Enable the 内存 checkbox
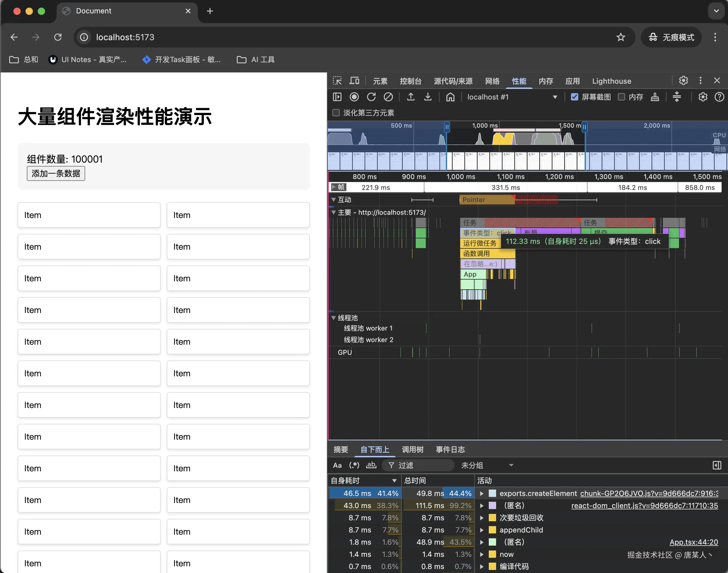The image size is (728, 573). [621, 97]
